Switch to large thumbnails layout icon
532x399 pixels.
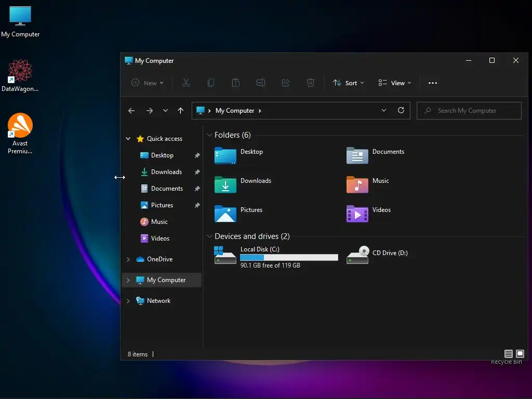pos(520,354)
